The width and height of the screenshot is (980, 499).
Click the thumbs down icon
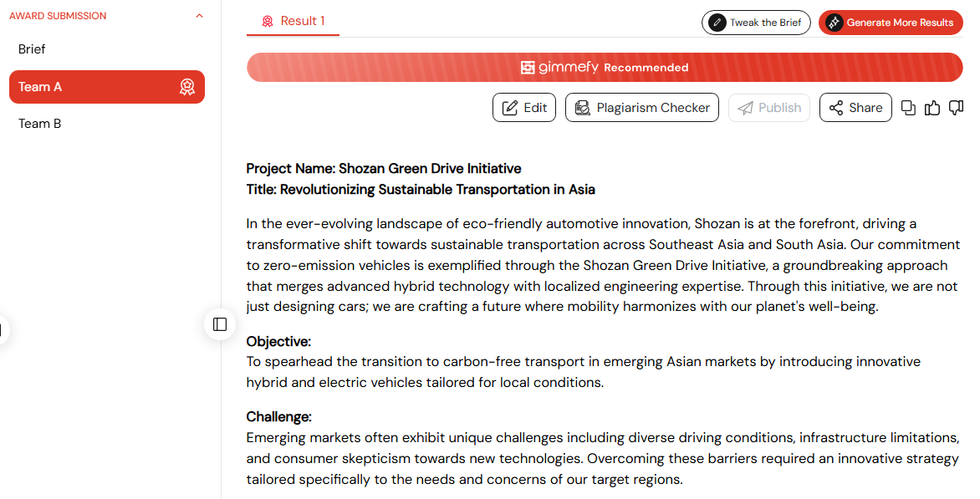click(957, 108)
